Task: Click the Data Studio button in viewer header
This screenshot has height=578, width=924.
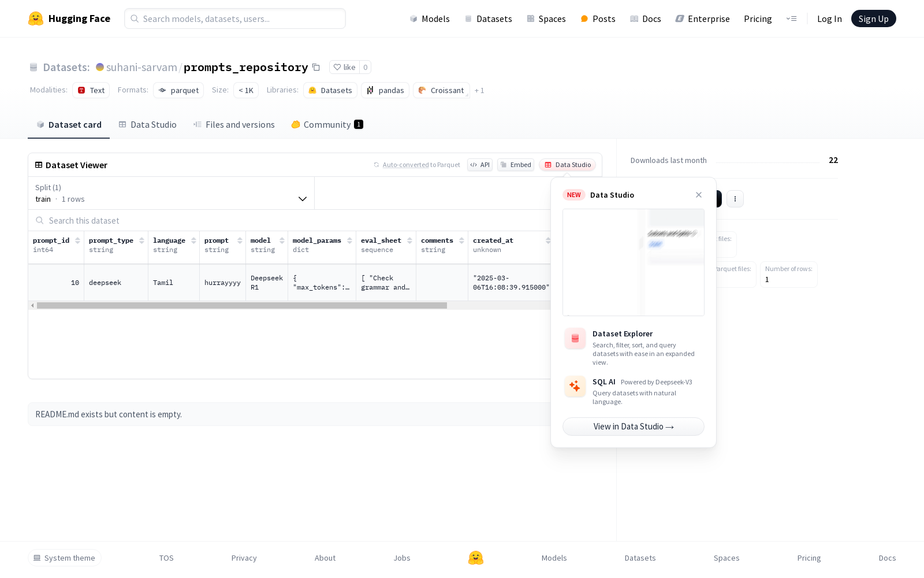Action: (568, 165)
